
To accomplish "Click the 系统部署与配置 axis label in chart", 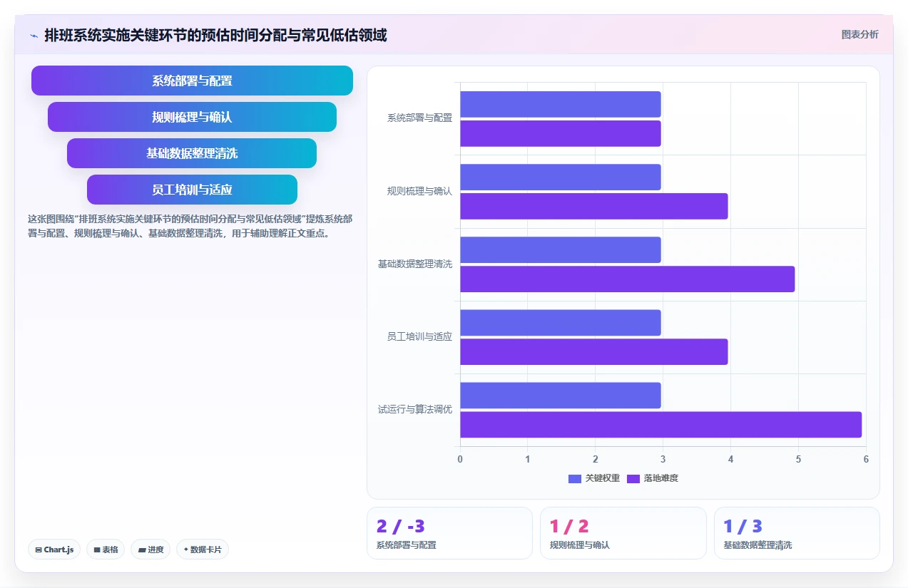I will coord(419,118).
